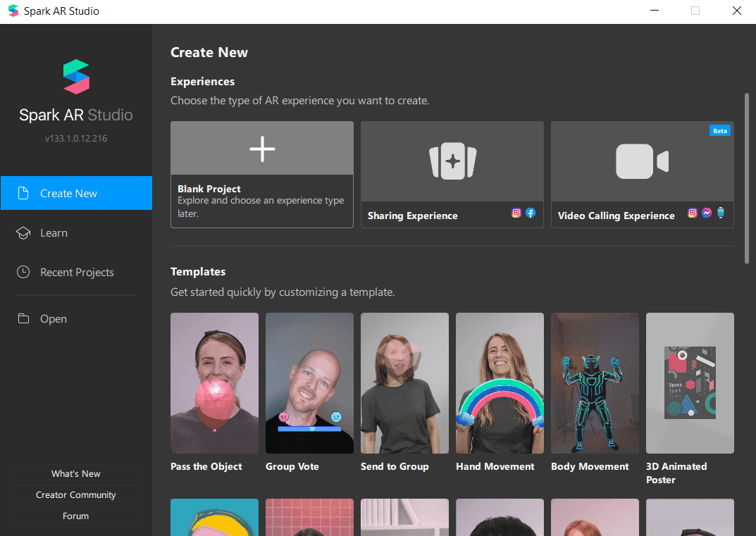
Task: Go to Recent Projects in sidebar
Action: click(76, 273)
